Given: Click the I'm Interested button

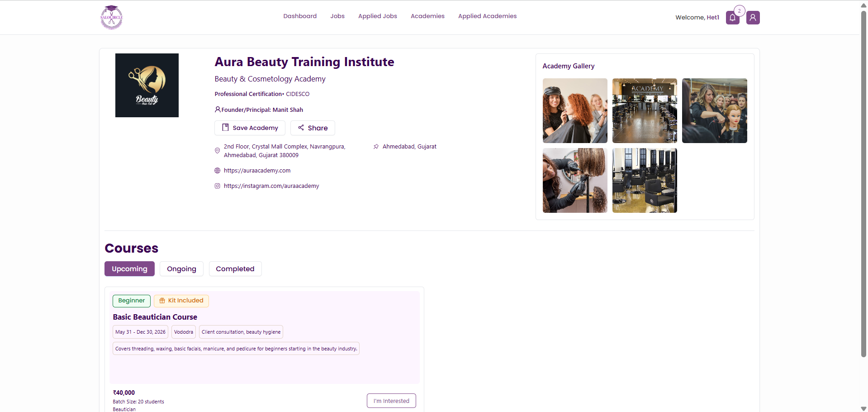Looking at the screenshot, I should (391, 401).
